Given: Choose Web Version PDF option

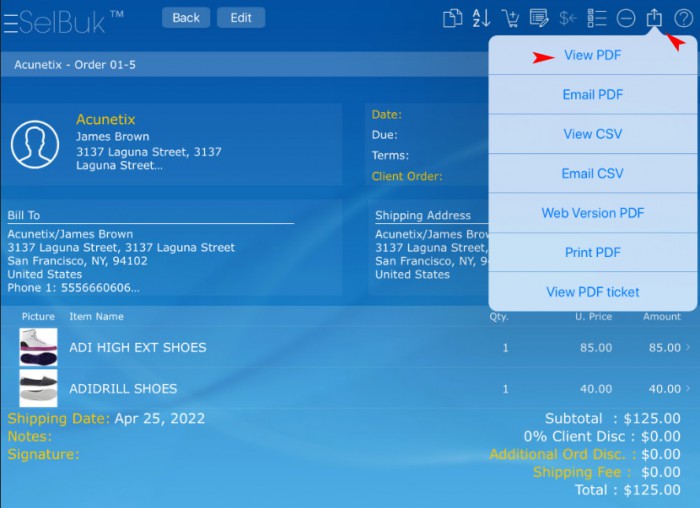Looking at the screenshot, I should (592, 213).
